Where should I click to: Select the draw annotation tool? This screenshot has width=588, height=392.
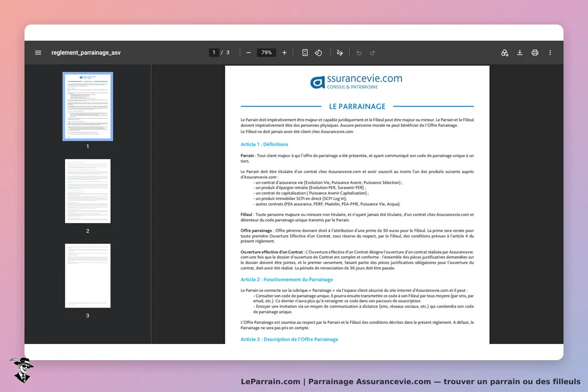(340, 52)
